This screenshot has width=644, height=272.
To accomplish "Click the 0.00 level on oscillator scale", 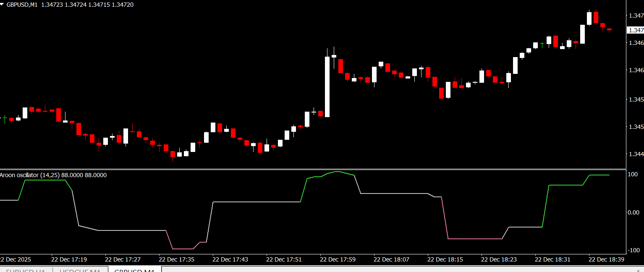I will point(633,212).
